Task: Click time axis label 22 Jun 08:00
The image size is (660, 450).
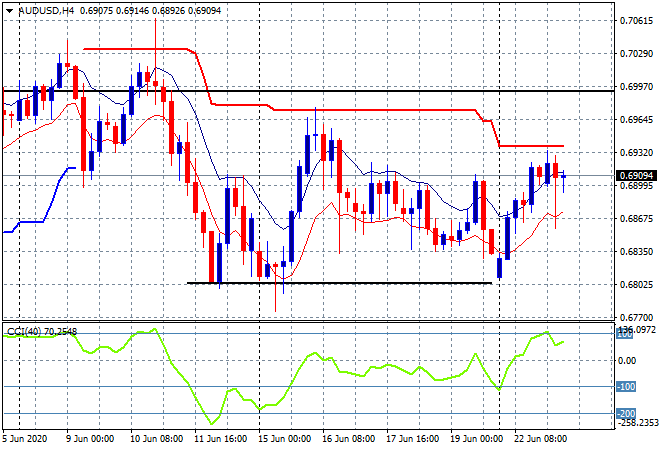Action: coord(540,439)
